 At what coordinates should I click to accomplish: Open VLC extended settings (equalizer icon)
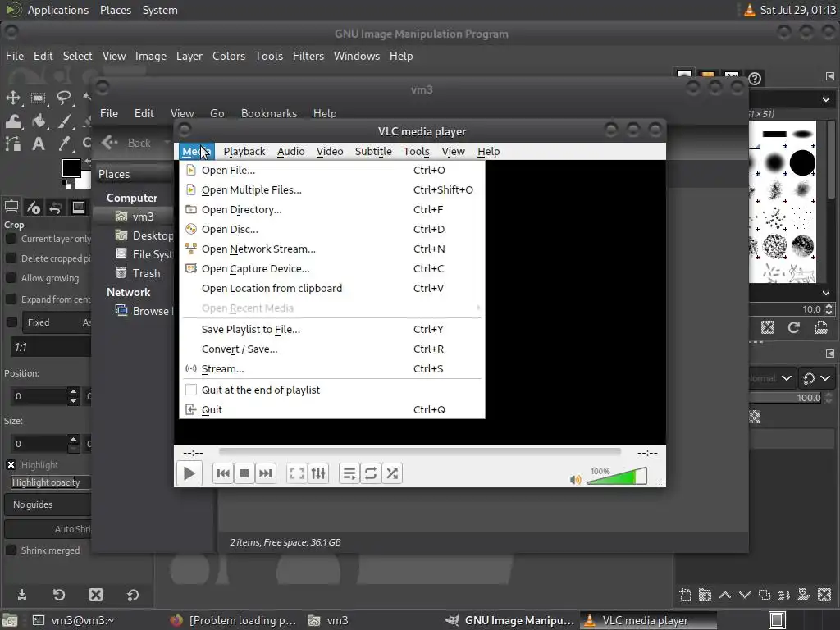click(x=318, y=473)
